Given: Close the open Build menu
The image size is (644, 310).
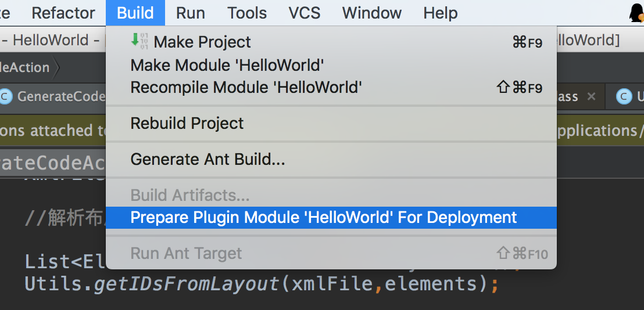Looking at the screenshot, I should click(x=135, y=13).
